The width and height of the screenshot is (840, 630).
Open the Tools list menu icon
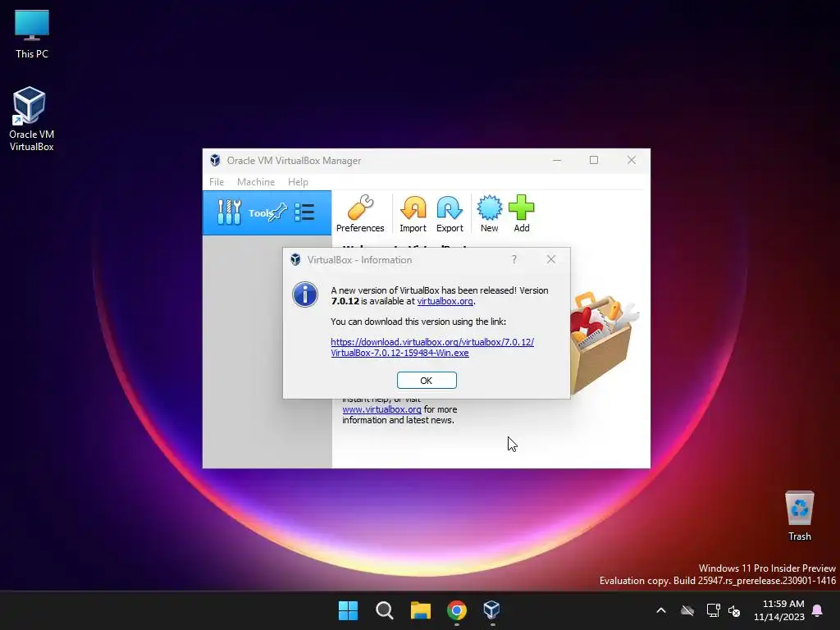tap(304, 212)
